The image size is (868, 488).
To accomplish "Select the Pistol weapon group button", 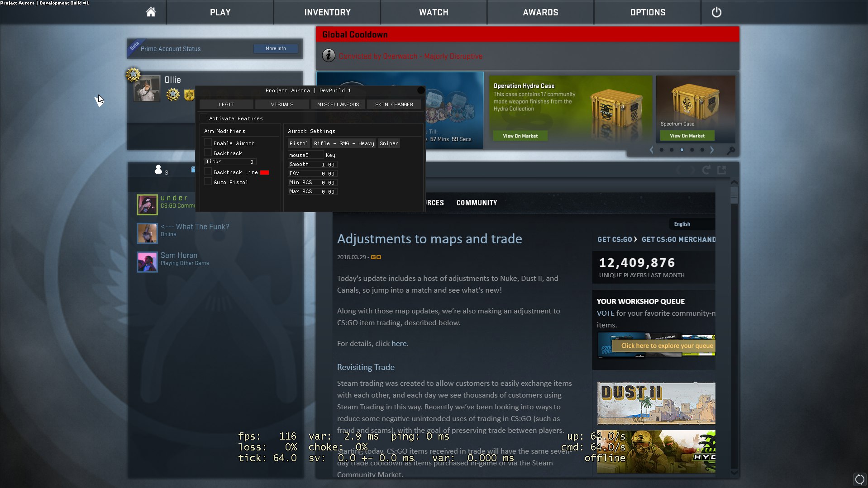I will point(299,143).
